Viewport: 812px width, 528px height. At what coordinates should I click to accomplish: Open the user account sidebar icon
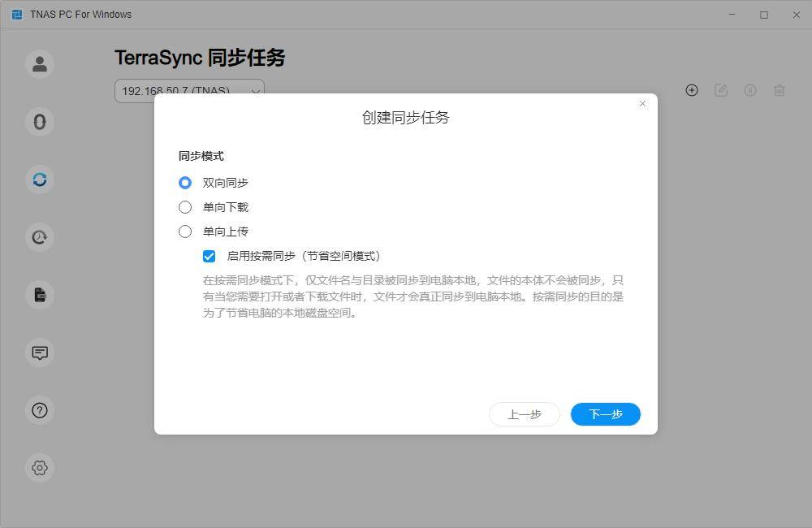click(x=40, y=64)
